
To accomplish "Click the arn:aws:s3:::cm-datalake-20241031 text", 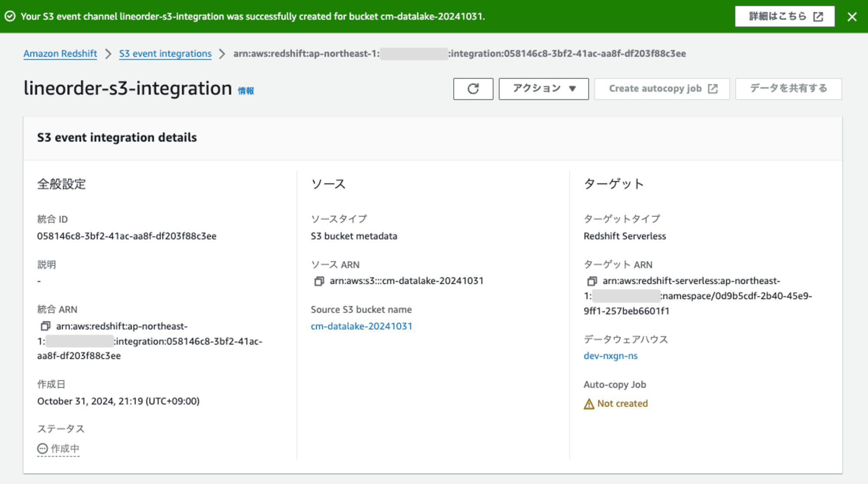I will (407, 281).
